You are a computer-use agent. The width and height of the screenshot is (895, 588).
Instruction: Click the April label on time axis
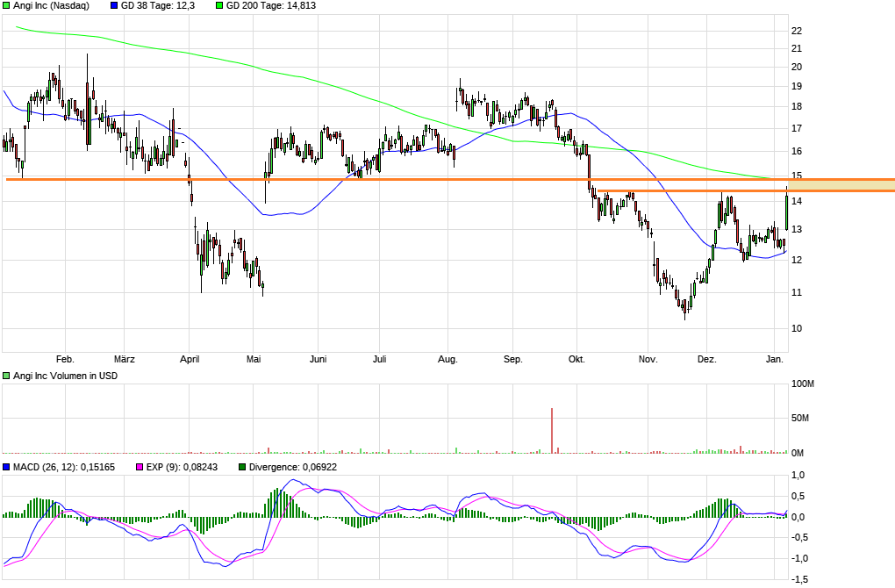(190, 359)
